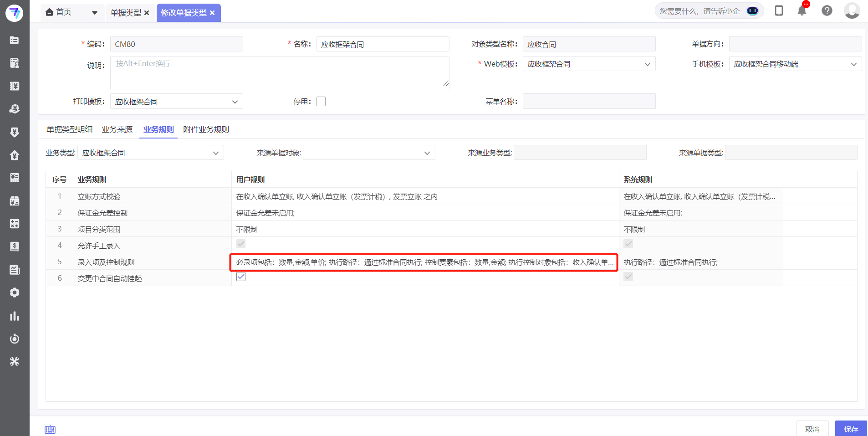Open the notifications bell with red badge

802,10
